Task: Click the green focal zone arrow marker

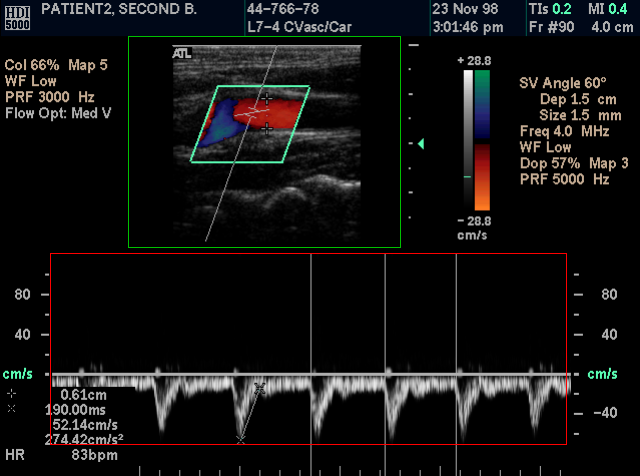Action: [x=421, y=145]
